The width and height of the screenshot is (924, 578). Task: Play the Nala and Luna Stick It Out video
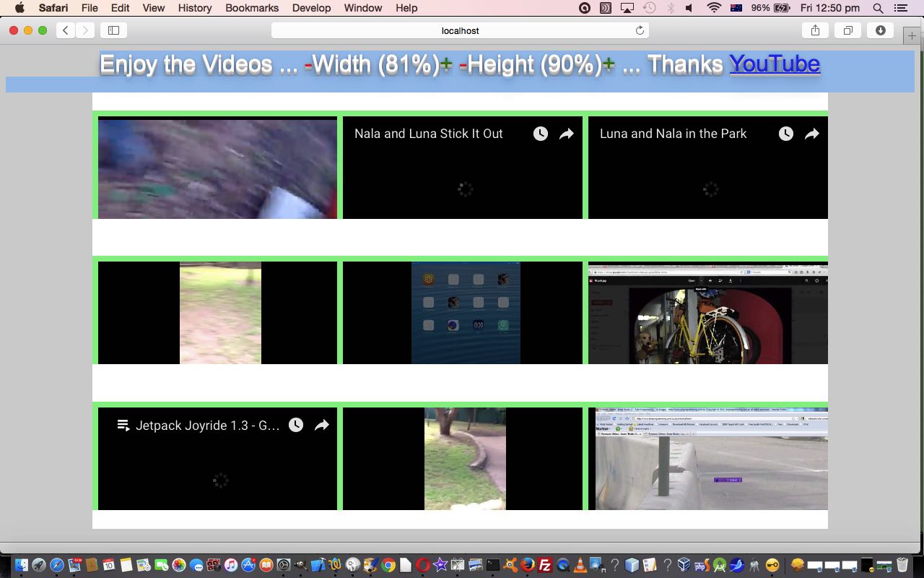point(463,168)
